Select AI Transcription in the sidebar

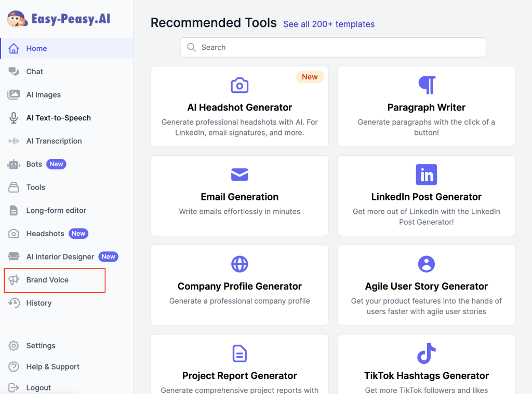[x=54, y=141]
